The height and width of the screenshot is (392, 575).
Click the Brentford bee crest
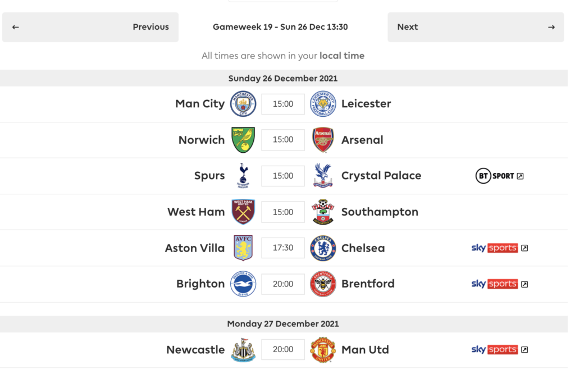pyautogui.click(x=323, y=284)
